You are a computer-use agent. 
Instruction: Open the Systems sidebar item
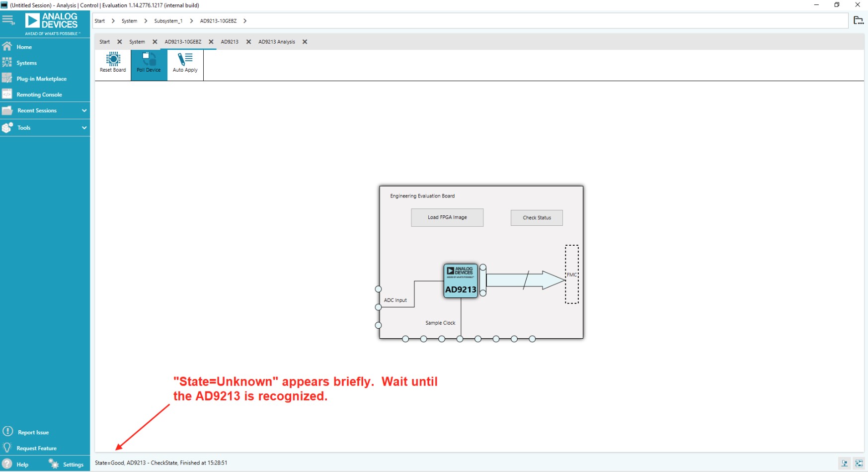(x=26, y=63)
